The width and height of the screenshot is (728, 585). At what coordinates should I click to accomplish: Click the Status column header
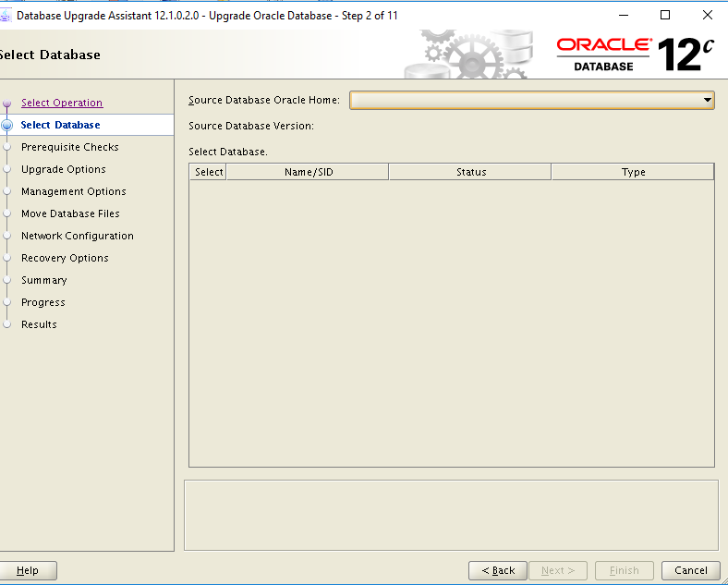pyautogui.click(x=470, y=172)
